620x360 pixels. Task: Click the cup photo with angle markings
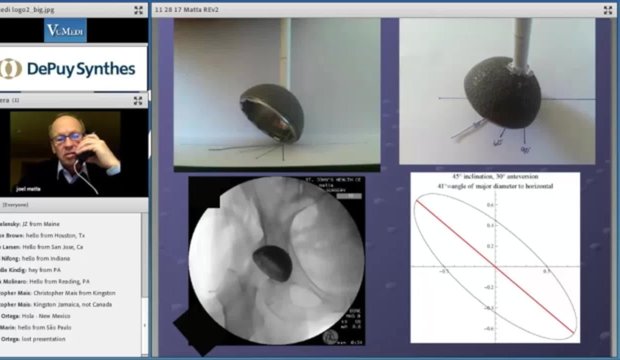point(497,91)
